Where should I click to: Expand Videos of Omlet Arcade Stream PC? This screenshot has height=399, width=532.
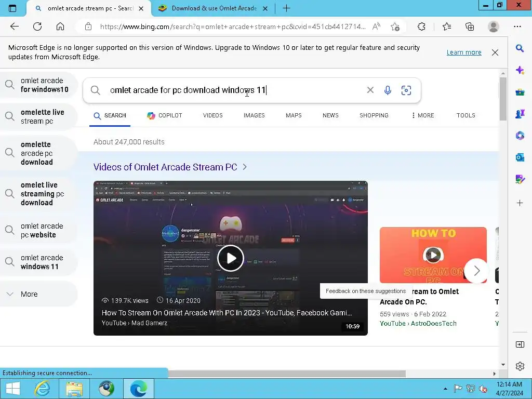(170, 167)
